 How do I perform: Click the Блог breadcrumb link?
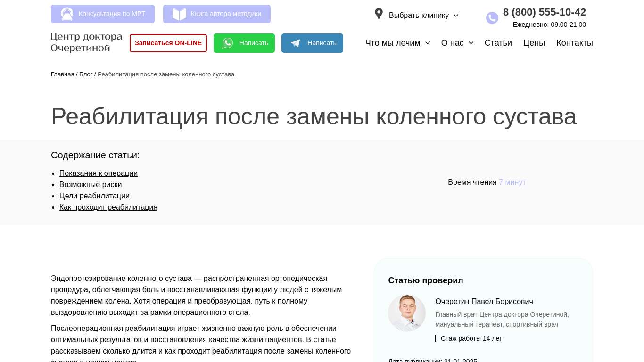click(x=86, y=74)
